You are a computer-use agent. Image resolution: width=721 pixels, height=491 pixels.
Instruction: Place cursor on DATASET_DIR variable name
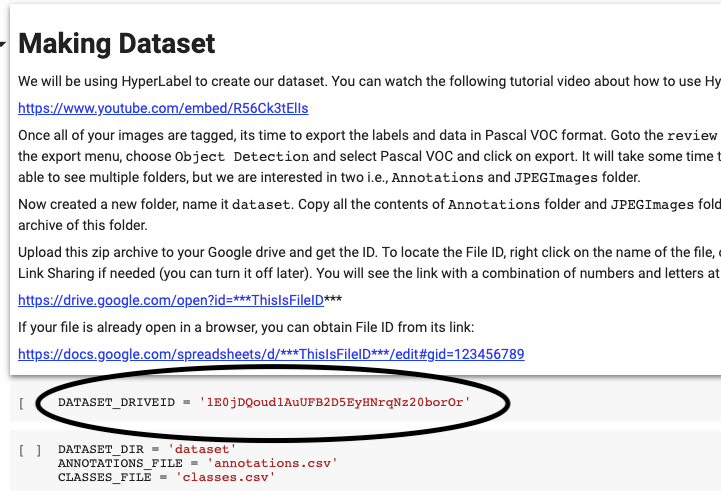point(100,450)
